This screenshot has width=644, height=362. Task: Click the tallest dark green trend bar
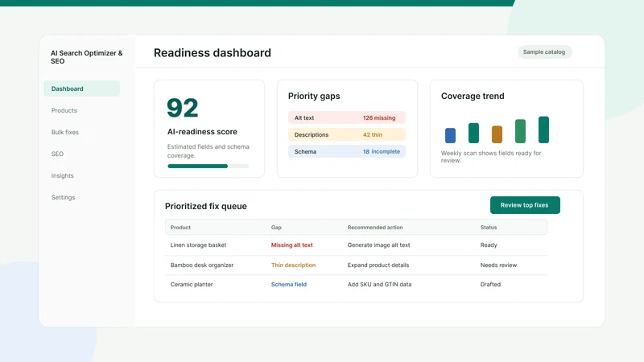click(544, 130)
